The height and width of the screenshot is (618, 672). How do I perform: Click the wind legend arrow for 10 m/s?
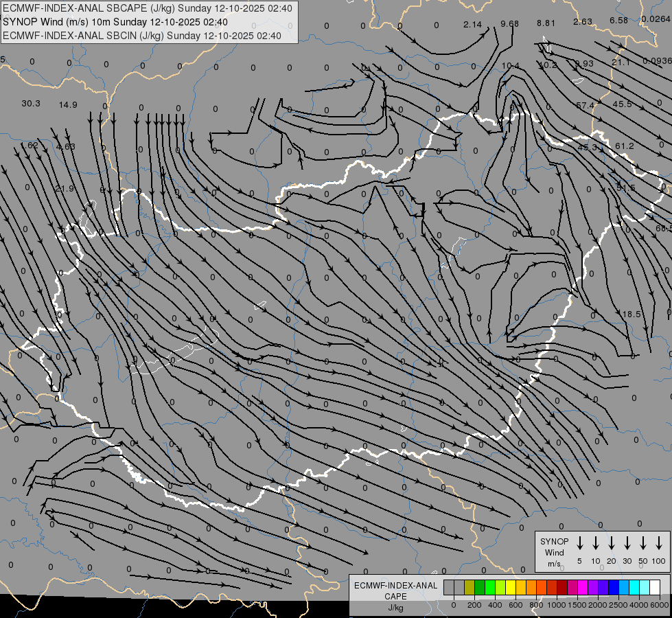click(x=595, y=543)
